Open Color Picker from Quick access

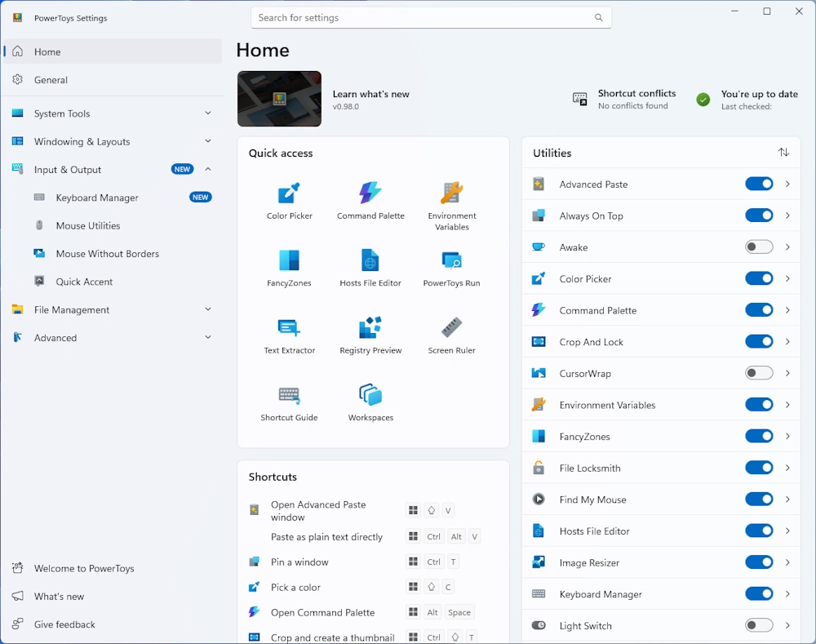pyautogui.click(x=289, y=200)
